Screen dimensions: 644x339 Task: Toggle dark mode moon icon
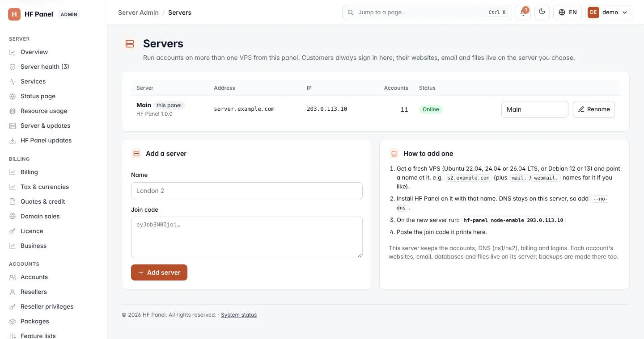point(542,13)
